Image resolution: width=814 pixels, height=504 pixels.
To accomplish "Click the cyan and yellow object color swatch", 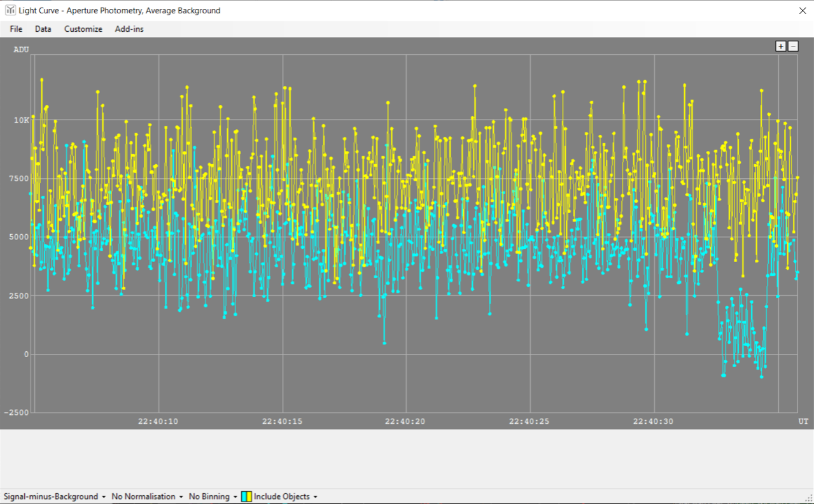I will pyautogui.click(x=246, y=496).
